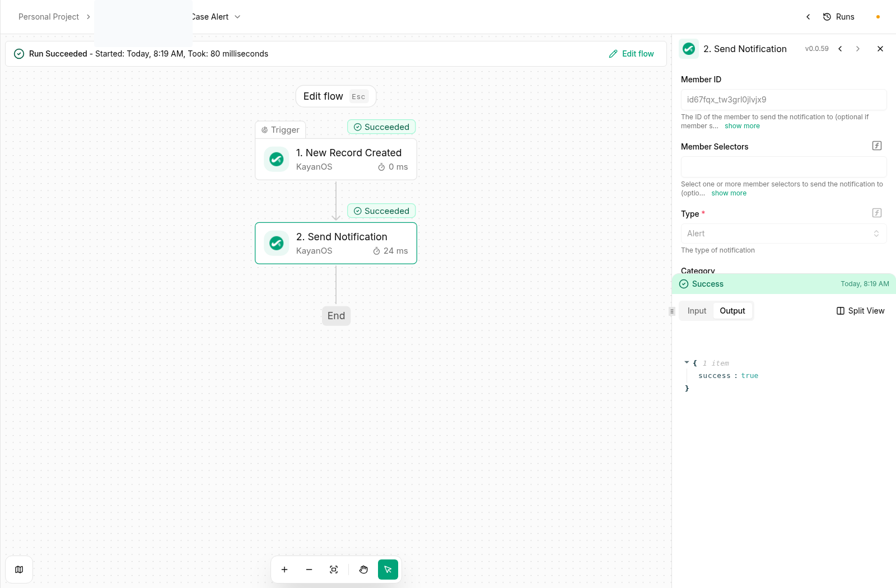Zoom out with the minus icon
The height and width of the screenshot is (588, 896).
pyautogui.click(x=309, y=570)
